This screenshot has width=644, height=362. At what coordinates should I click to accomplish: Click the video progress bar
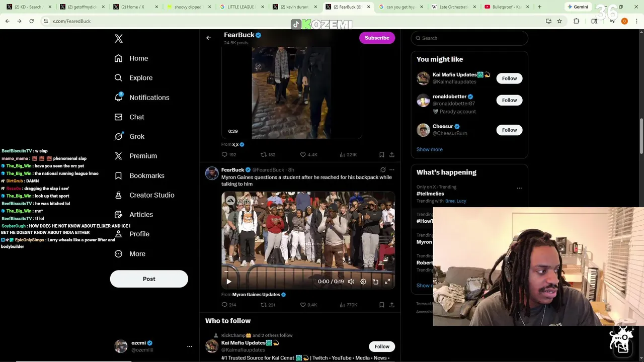point(308,271)
